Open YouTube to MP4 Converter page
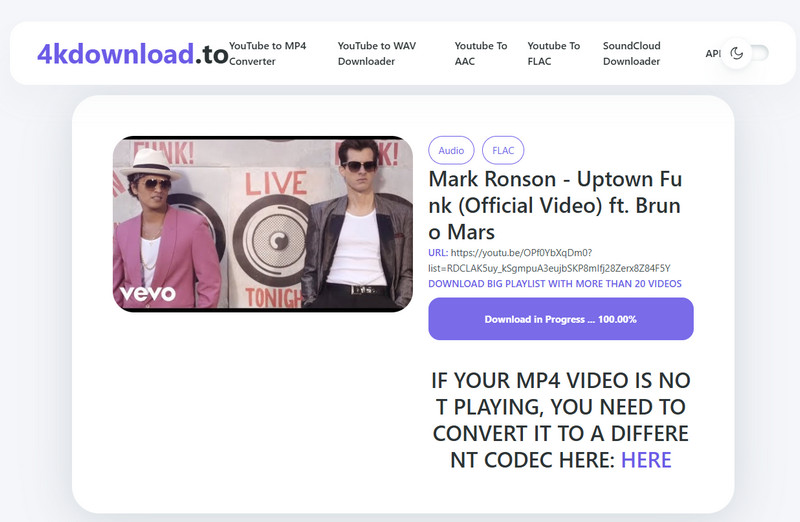Image resolution: width=800 pixels, height=522 pixels. (x=267, y=54)
